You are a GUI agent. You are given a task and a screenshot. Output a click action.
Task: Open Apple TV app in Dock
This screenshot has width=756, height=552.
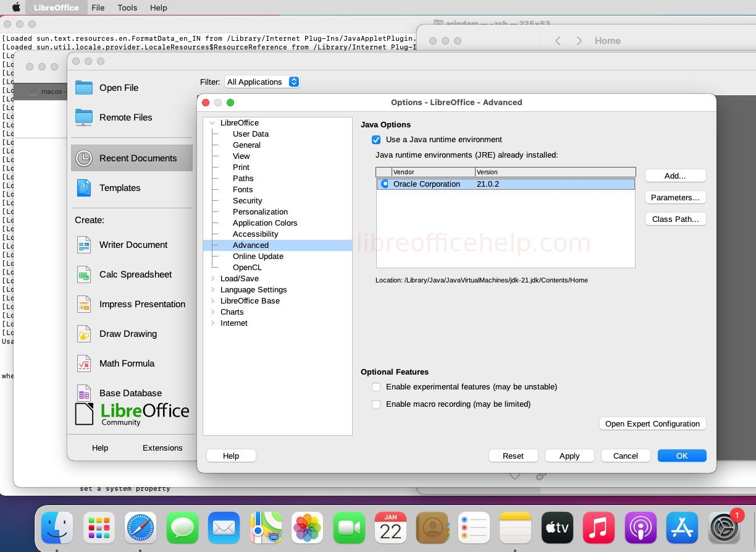pyautogui.click(x=557, y=529)
